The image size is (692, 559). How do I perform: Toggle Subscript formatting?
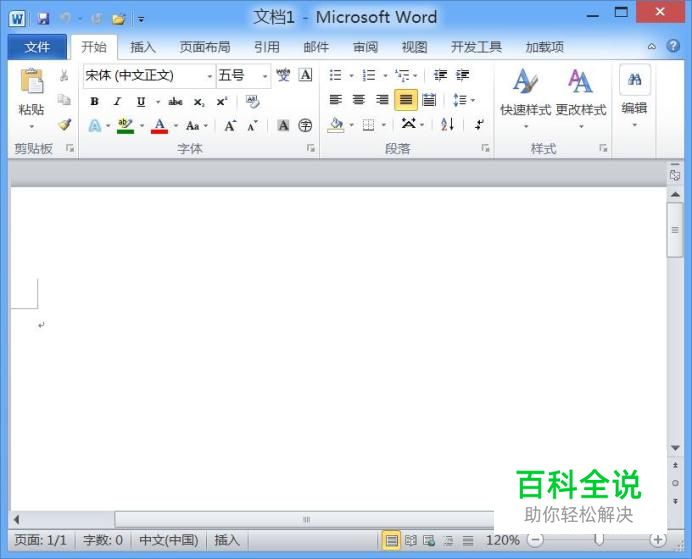click(199, 102)
